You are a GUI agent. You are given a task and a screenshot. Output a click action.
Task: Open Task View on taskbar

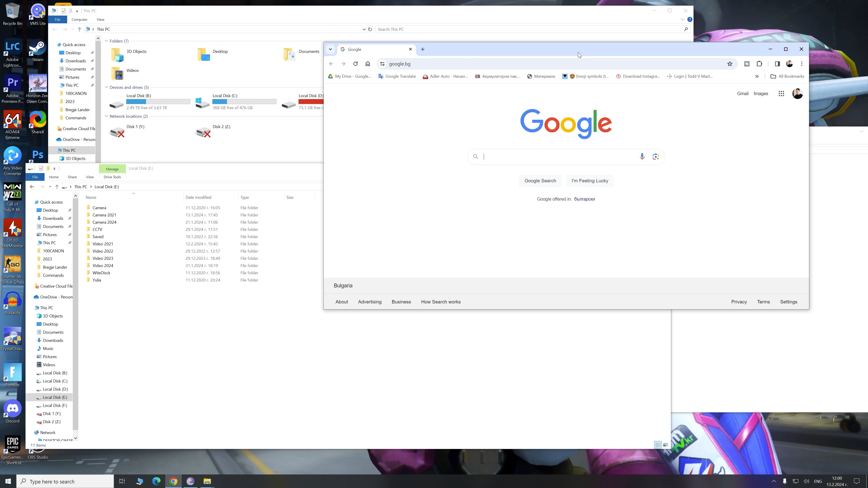[122, 482]
